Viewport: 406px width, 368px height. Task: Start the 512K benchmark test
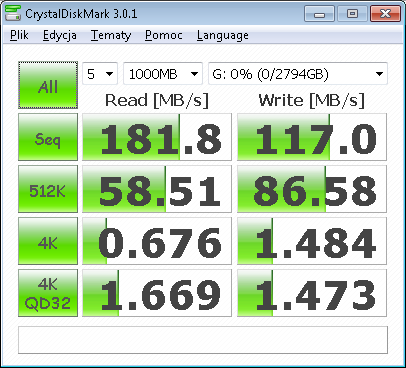48,189
